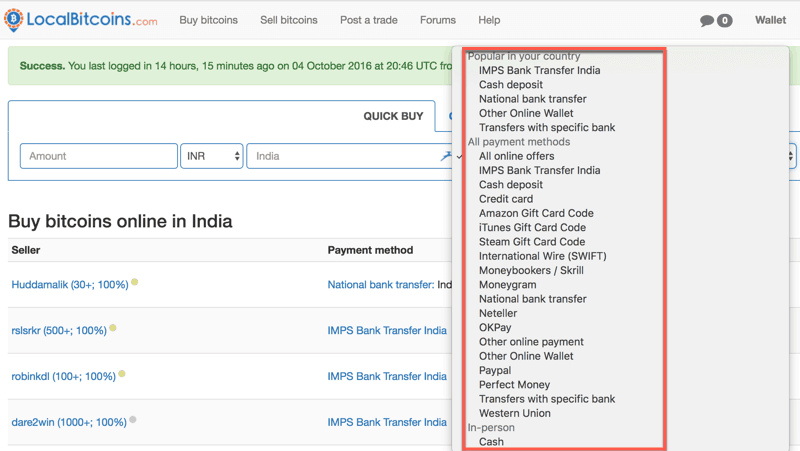Select National bank transfer under All payment methods
This screenshot has width=800, height=451.
(x=533, y=299)
